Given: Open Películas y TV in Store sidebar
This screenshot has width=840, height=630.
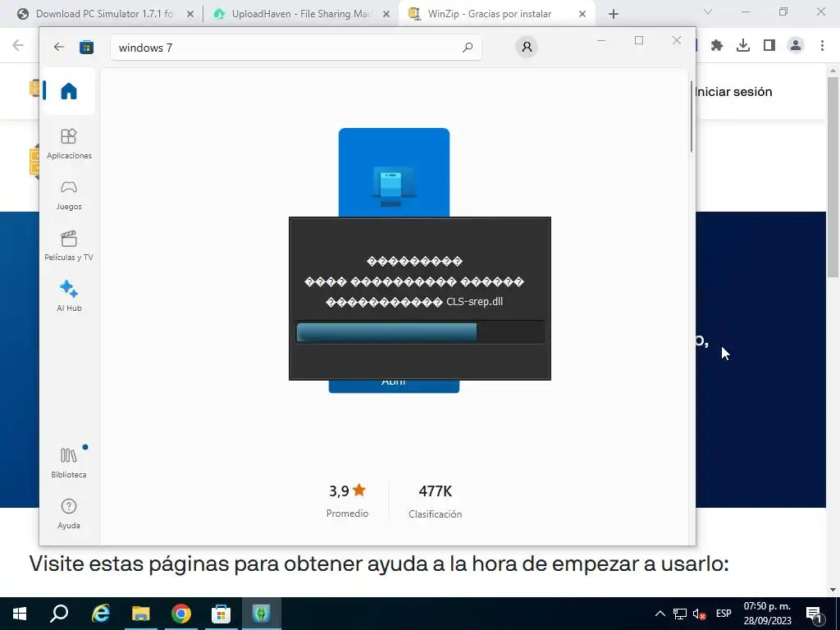Looking at the screenshot, I should click(x=69, y=246).
